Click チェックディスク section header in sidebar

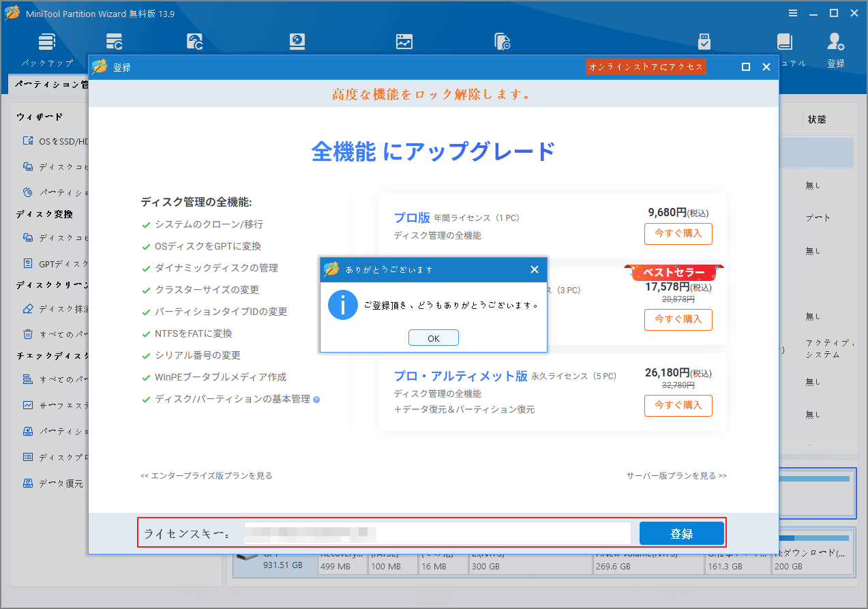tap(53, 356)
